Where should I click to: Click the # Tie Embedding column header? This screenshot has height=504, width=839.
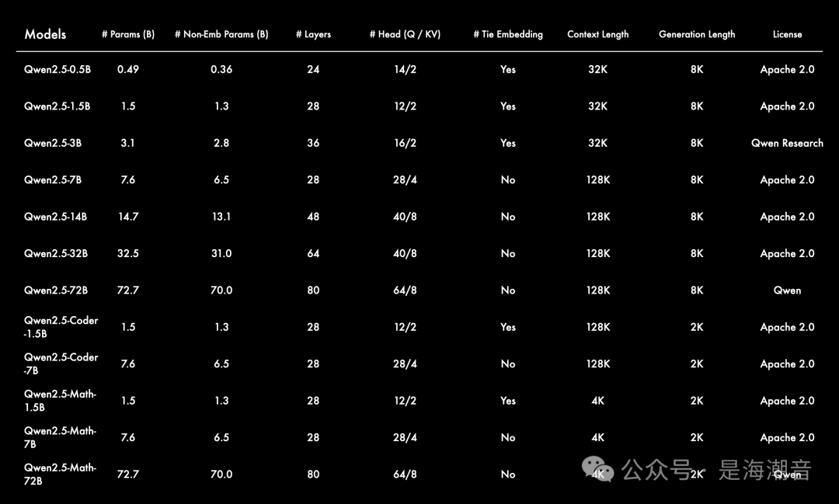(x=508, y=34)
